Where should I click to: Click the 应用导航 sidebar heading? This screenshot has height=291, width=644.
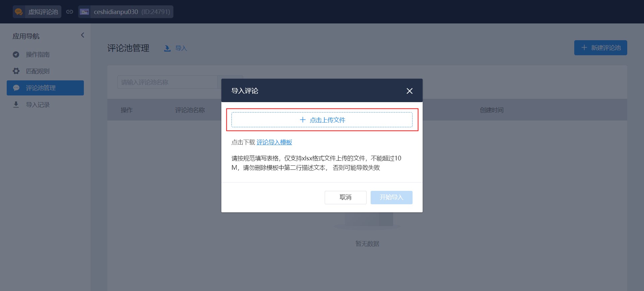click(26, 36)
